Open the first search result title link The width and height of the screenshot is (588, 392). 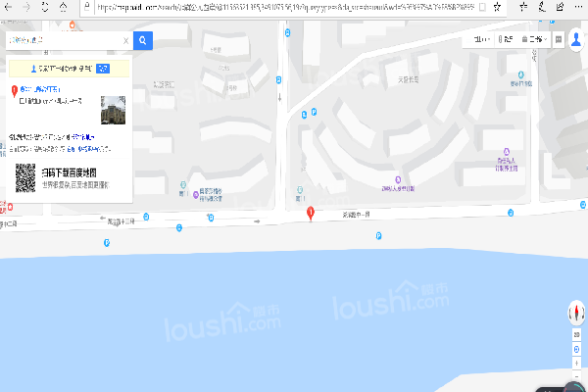40,89
